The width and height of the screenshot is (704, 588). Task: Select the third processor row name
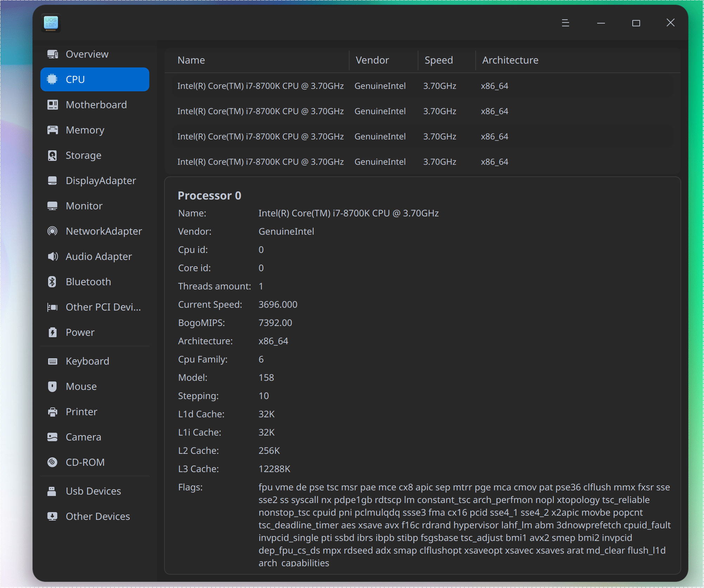pos(261,136)
